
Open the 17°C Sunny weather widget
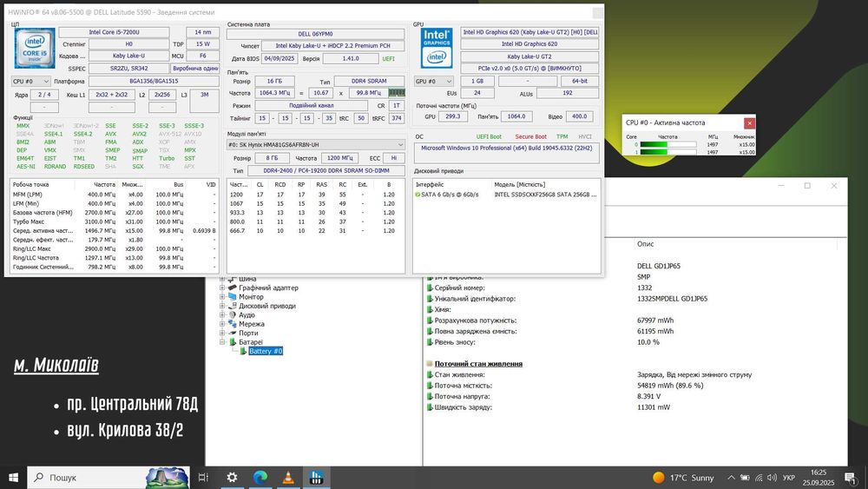point(683,478)
